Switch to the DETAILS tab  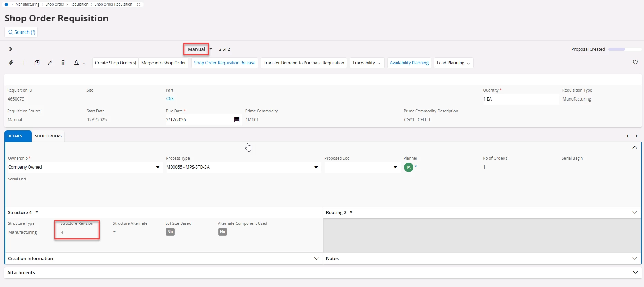coord(18,136)
